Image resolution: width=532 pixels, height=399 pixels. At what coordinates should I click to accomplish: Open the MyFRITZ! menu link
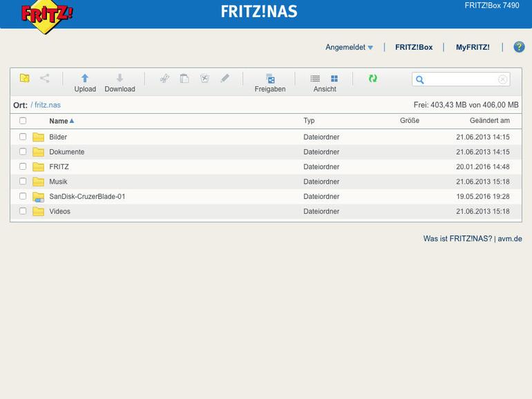click(473, 48)
